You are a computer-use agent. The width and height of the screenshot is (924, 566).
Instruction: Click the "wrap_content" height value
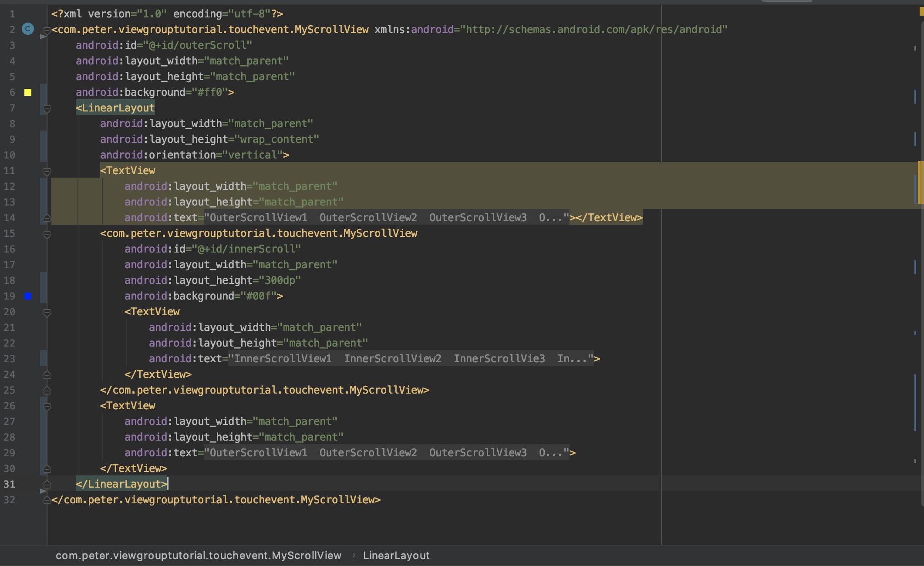click(x=277, y=139)
